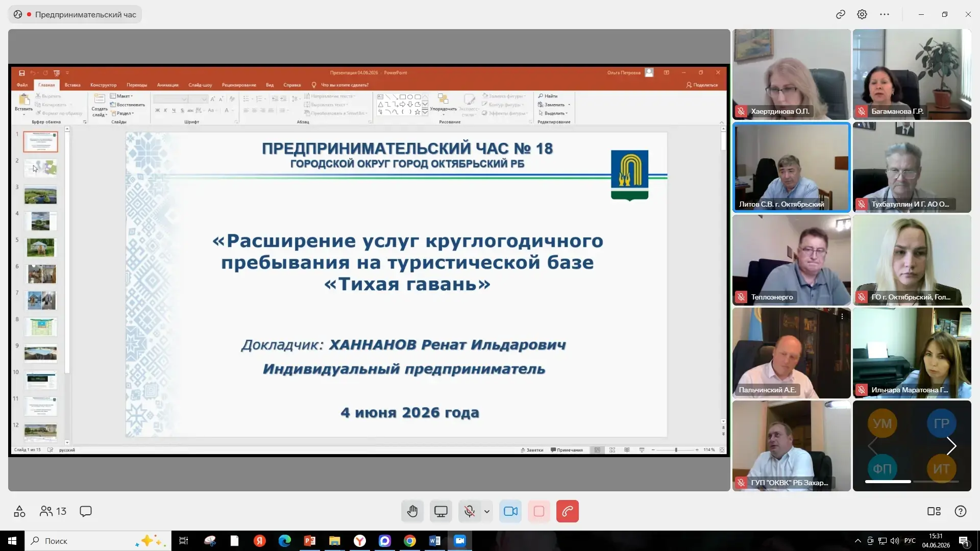The width and height of the screenshot is (980, 551).
Task: Fit slide to window in PowerPoint status bar
Action: [722, 450]
